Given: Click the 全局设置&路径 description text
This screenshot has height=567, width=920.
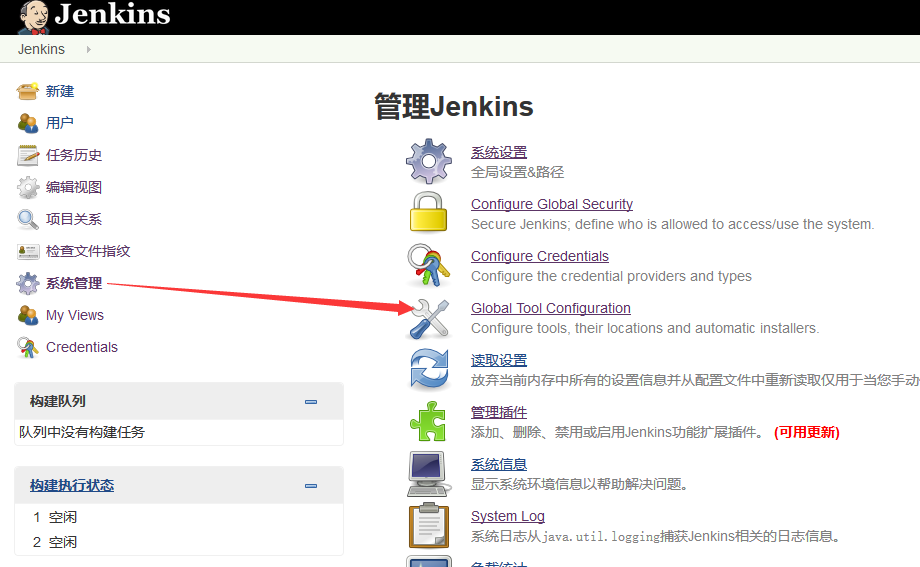Looking at the screenshot, I should (517, 173).
